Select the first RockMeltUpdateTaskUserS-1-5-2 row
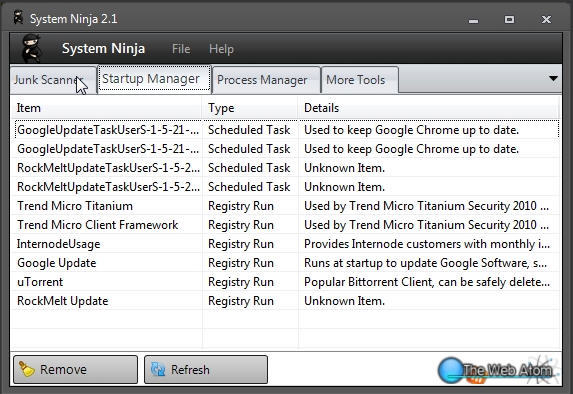The height and width of the screenshot is (394, 573). tap(286, 168)
